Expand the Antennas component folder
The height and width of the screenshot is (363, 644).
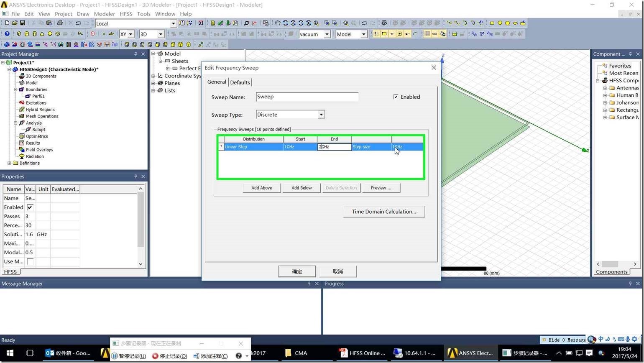(605, 88)
